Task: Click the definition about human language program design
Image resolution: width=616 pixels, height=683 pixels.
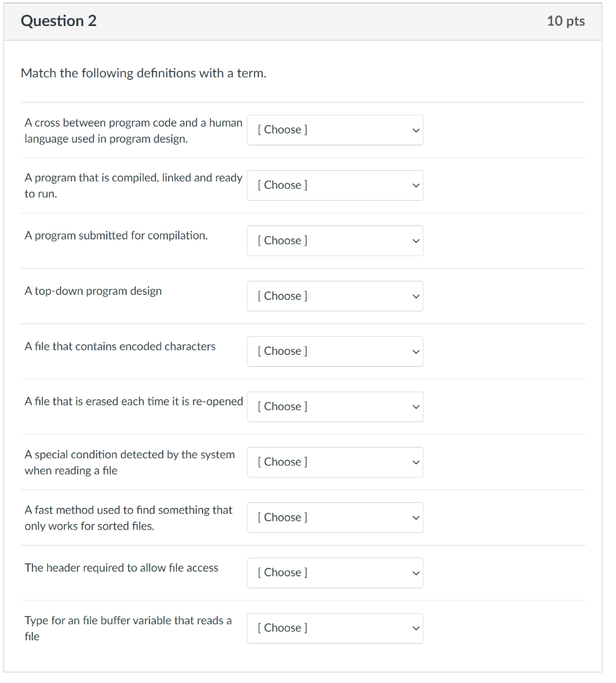Action: (x=133, y=130)
